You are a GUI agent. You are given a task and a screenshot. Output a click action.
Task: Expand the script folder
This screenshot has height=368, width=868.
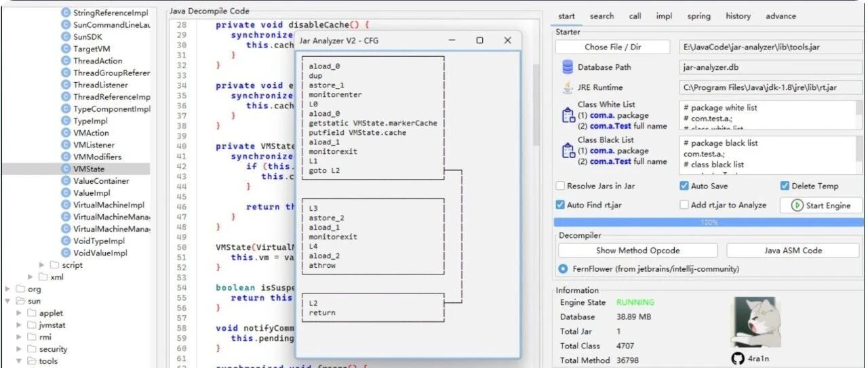click(x=41, y=265)
